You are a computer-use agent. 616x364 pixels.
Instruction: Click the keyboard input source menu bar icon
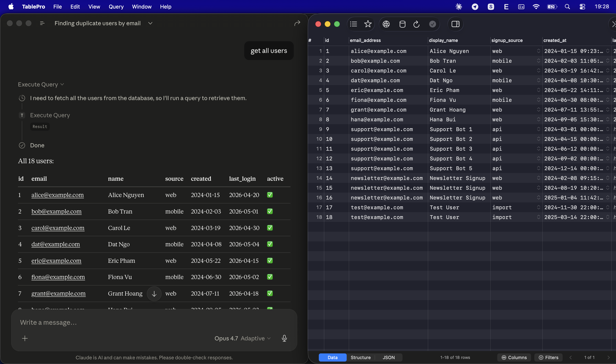521,7
